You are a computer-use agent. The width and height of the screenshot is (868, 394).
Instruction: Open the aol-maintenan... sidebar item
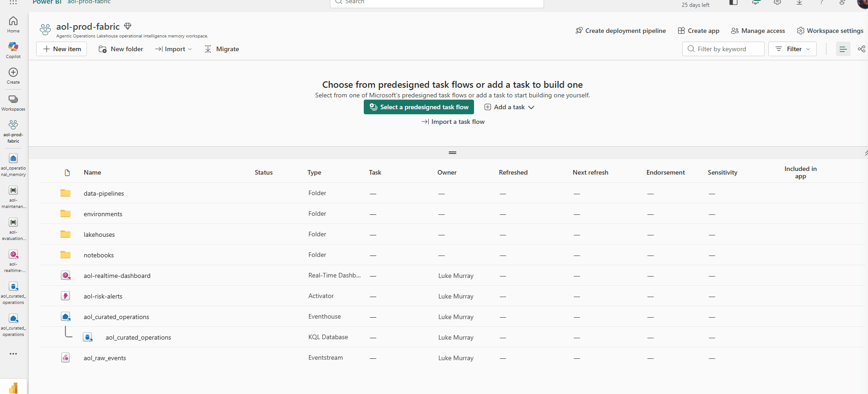point(13,197)
